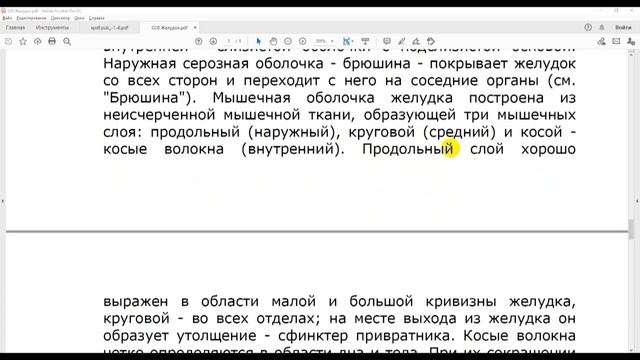Click the word "неисчерченной" in the paragraph

159,115
